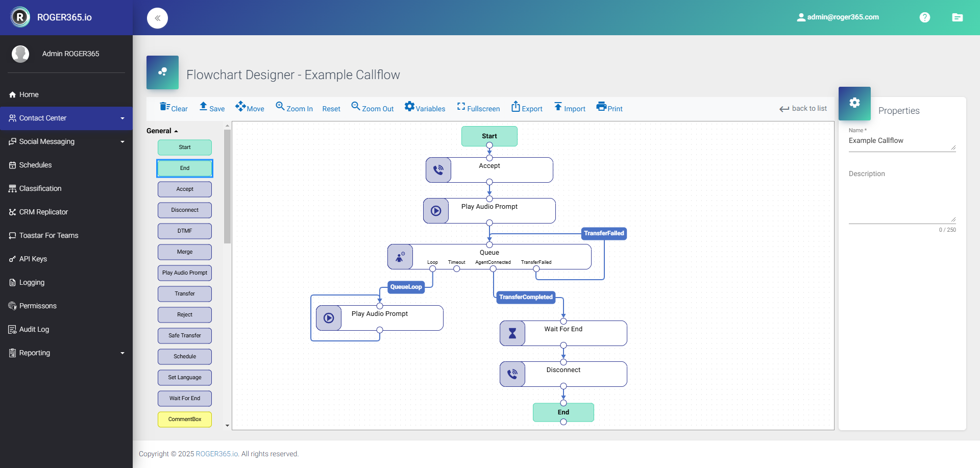The image size is (980, 468).
Task: Click the Zoom In magnifier icon
Action: click(280, 106)
